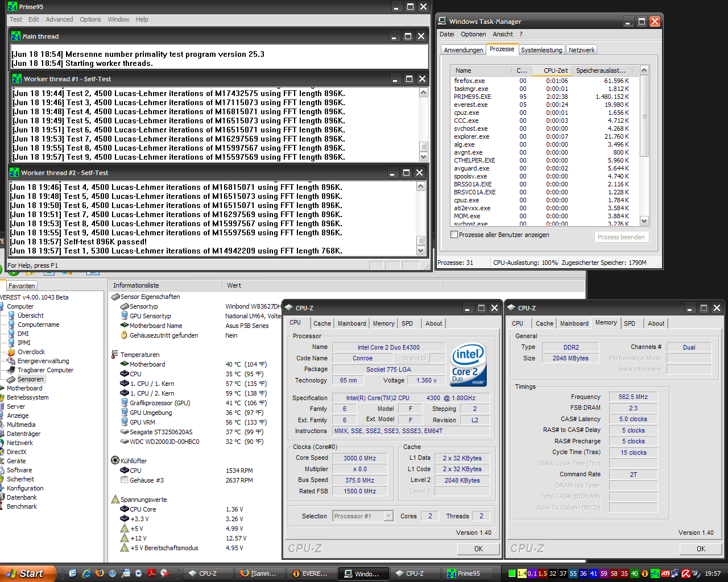Select the Übersicht icon in Everest tree

pos(11,315)
